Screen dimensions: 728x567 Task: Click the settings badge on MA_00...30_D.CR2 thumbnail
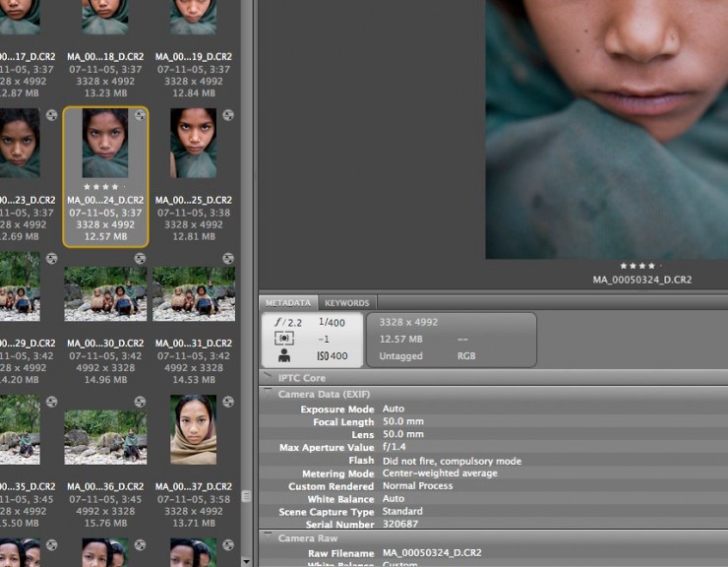(x=140, y=259)
